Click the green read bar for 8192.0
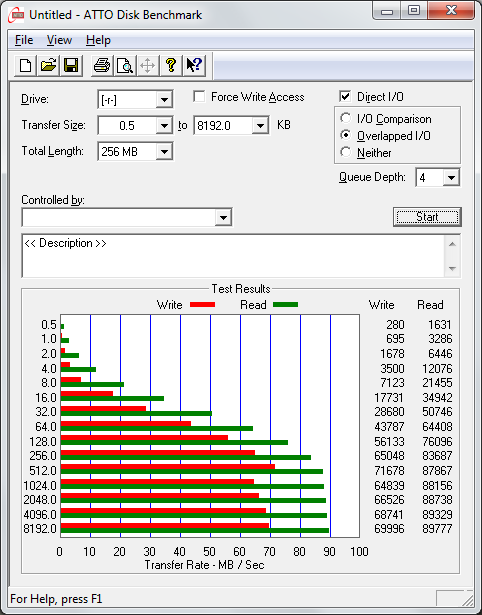This screenshot has width=482, height=615. 195,530
